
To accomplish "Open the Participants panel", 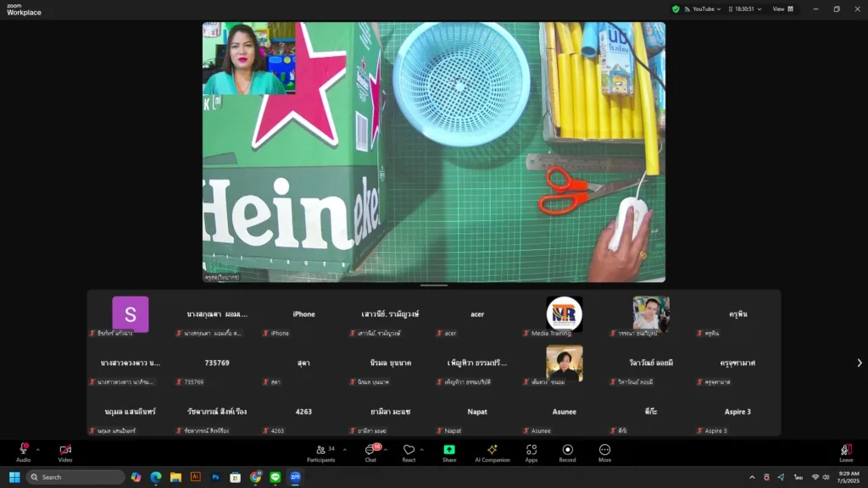I will (x=320, y=450).
